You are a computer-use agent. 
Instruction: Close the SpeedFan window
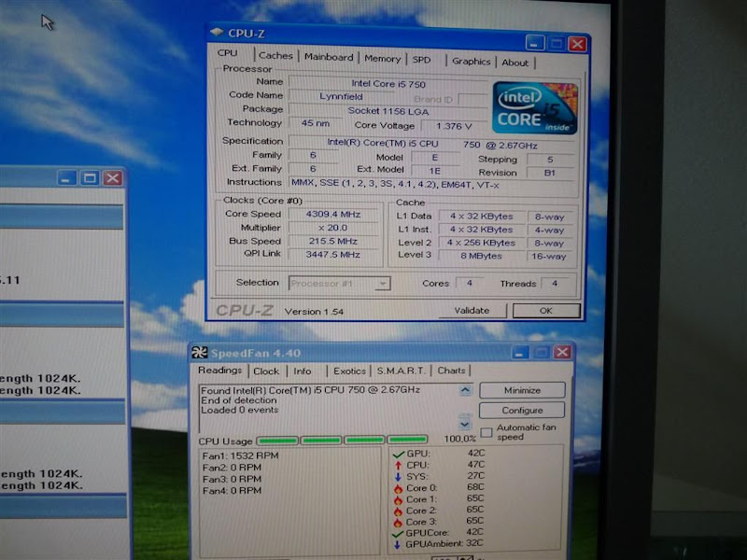pyautogui.click(x=563, y=352)
